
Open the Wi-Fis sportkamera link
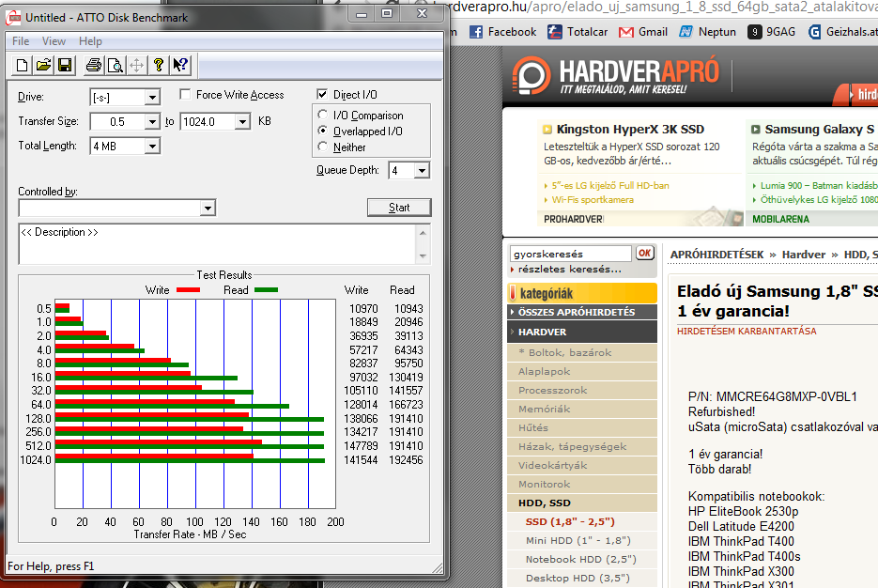[593, 200]
